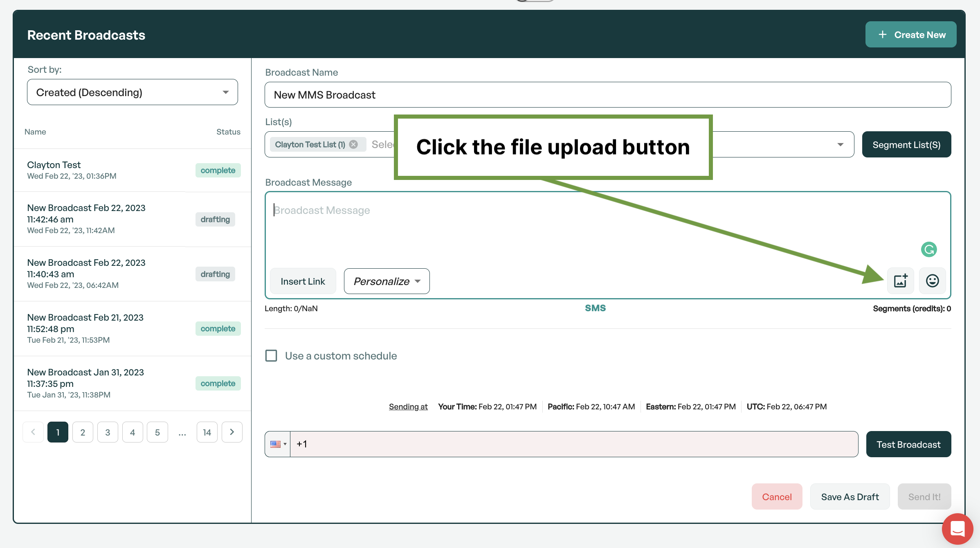This screenshot has width=980, height=548.
Task: Click the Save As Draft button
Action: coord(850,497)
